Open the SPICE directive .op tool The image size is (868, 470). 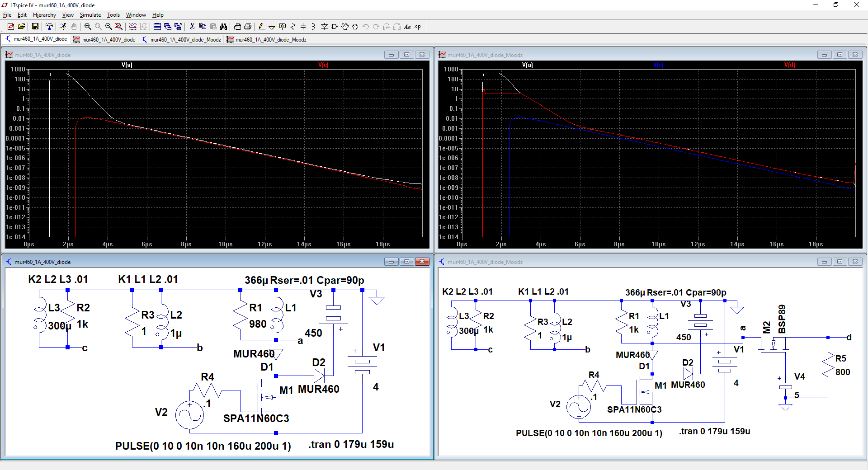click(418, 27)
